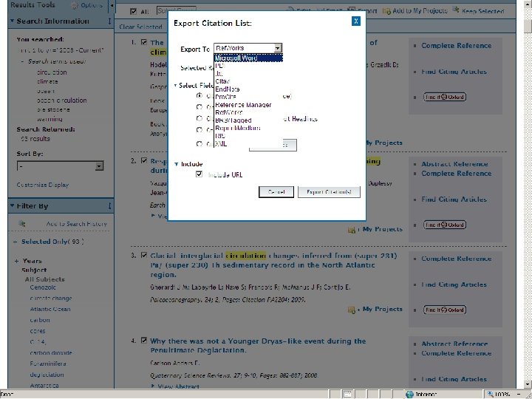Viewport: 532px width, 399px height.
Task: Toggle checkbox for result 4
Action: 144,341
